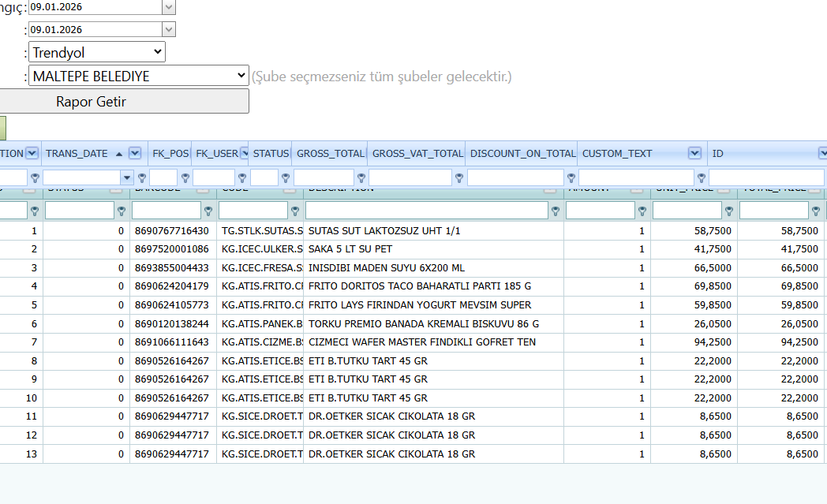The image size is (827, 504).
Task: Click into the GROSS_TOTAL filter text box
Action: tap(324, 177)
